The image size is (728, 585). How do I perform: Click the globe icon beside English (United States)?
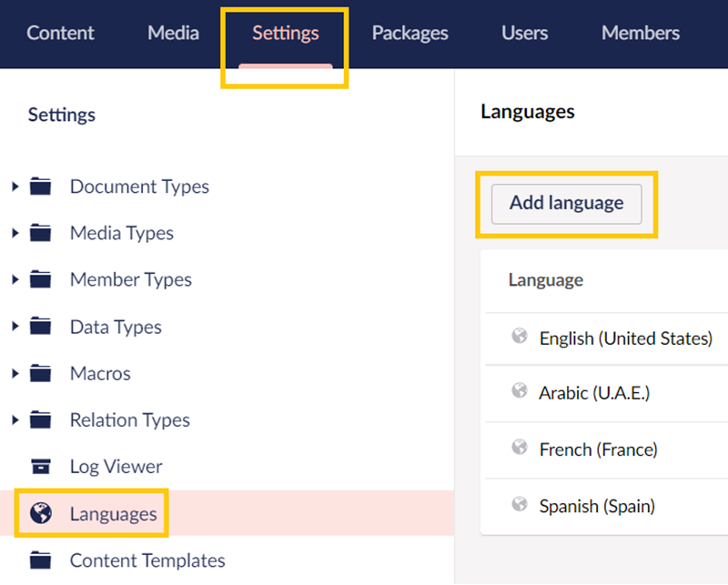[518, 338]
